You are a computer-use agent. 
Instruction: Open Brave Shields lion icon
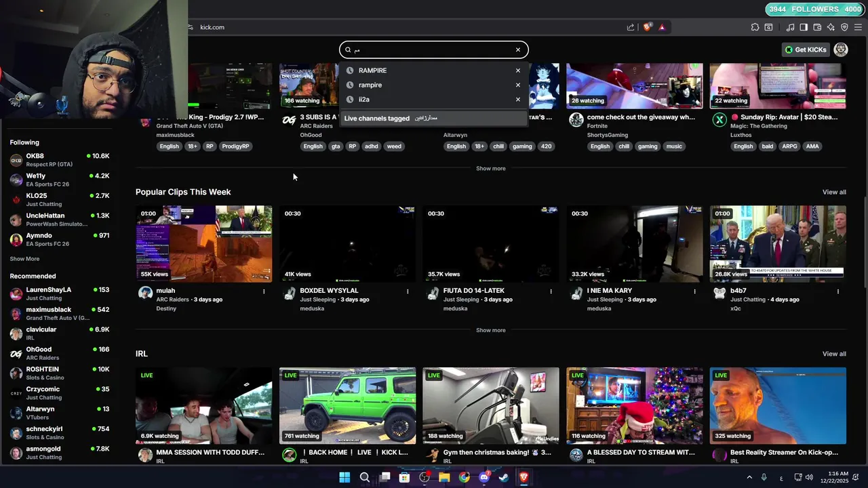[x=647, y=27]
